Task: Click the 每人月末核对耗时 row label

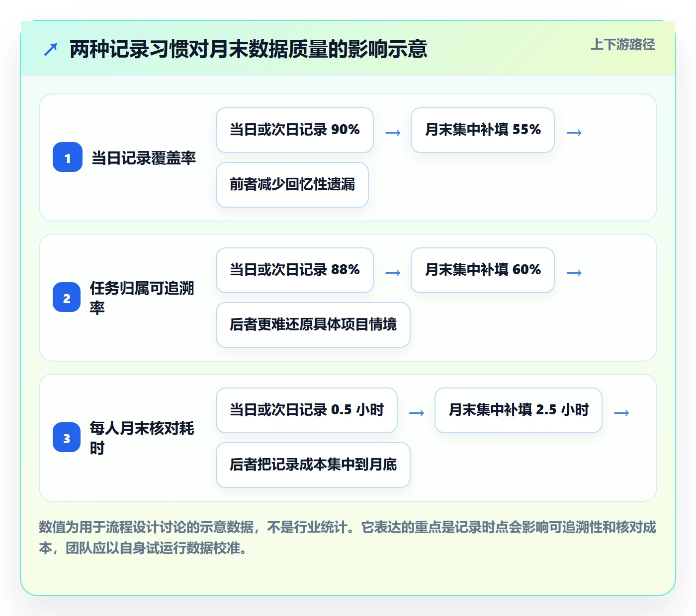Action: point(142,438)
